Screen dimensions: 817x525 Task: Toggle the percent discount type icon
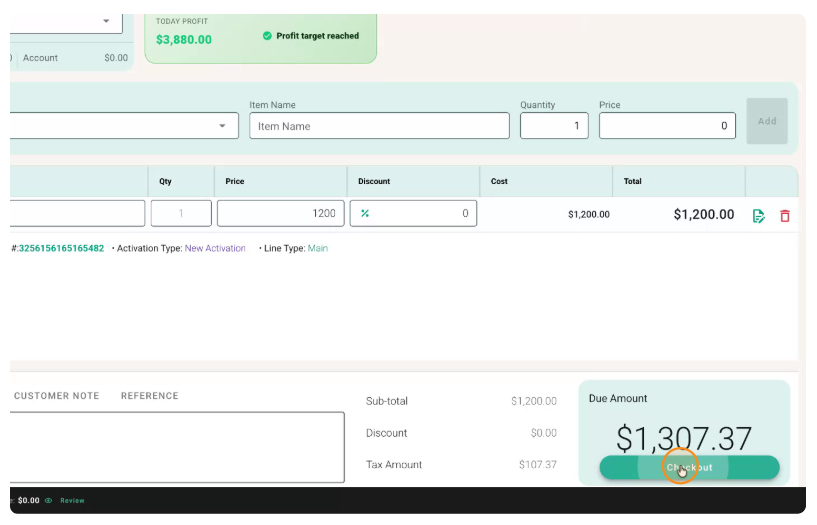[365, 214]
